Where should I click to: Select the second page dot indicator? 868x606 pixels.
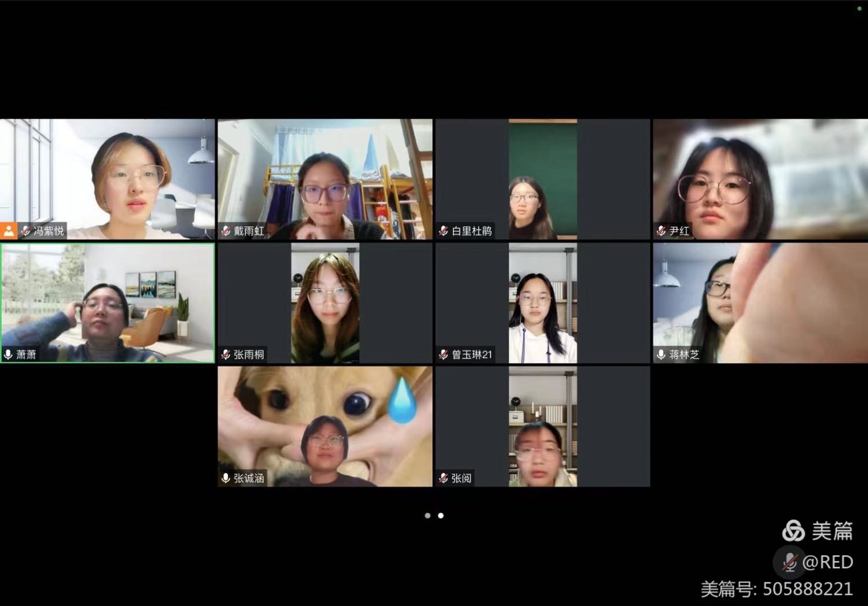(x=441, y=515)
